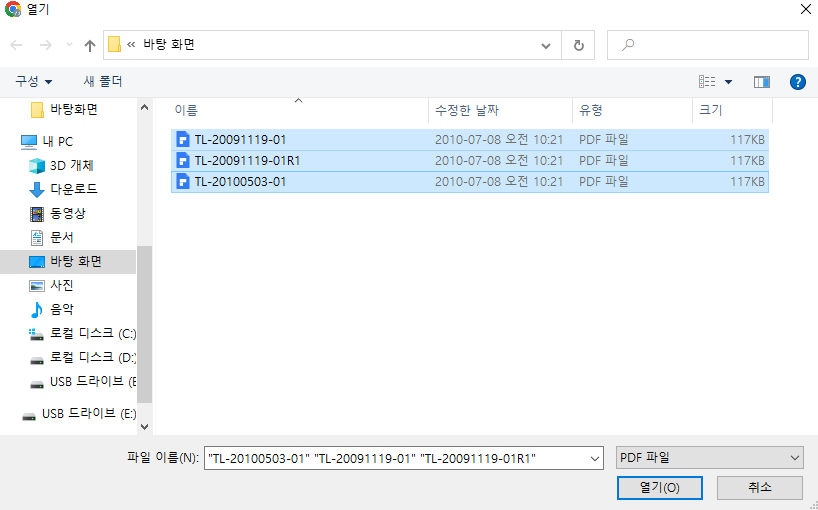Viewport: 818px width, 510px height.
Task: Click date cell of TL-20100503-01
Action: click(499, 181)
